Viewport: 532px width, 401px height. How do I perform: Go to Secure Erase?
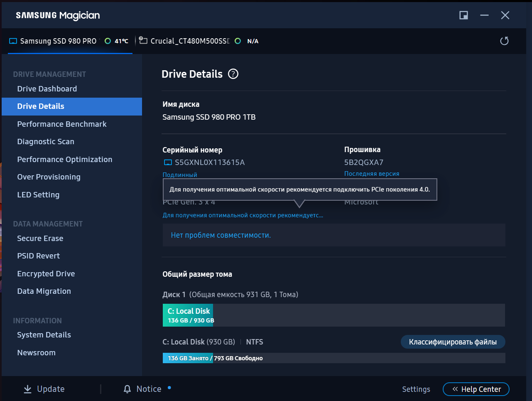[x=40, y=239]
